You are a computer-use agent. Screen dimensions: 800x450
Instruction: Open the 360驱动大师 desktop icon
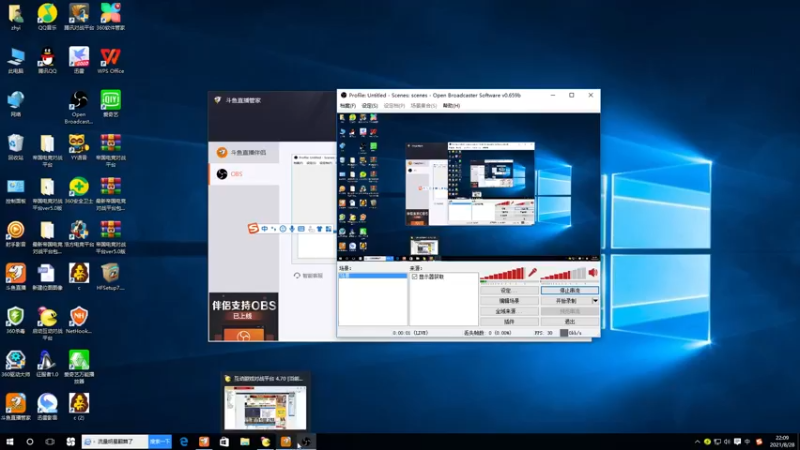(15, 364)
